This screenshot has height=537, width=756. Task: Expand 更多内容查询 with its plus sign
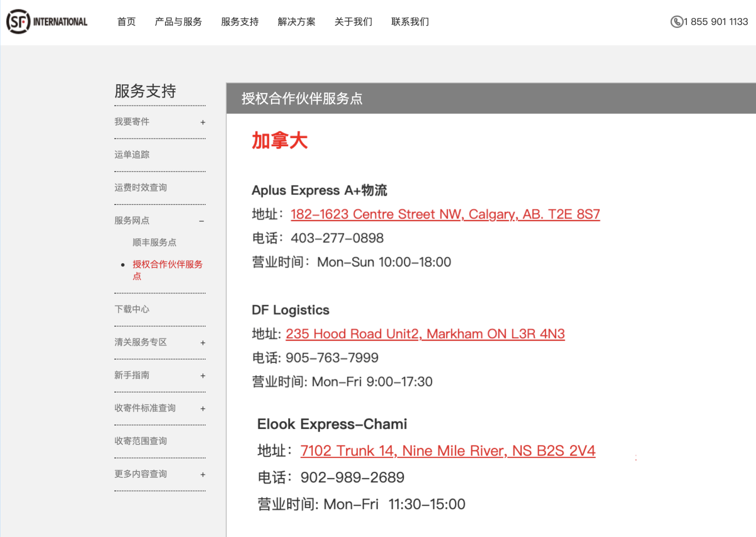click(x=203, y=475)
